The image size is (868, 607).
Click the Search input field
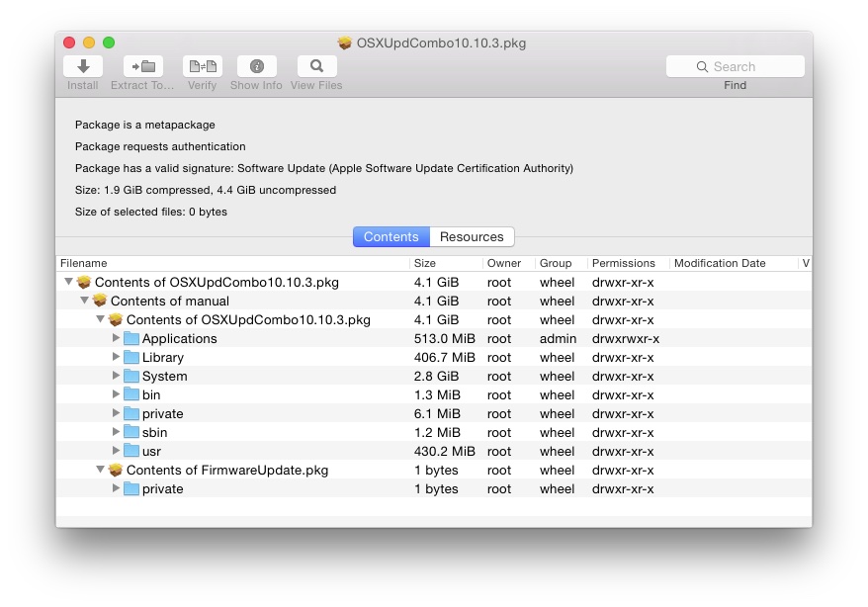[x=736, y=66]
